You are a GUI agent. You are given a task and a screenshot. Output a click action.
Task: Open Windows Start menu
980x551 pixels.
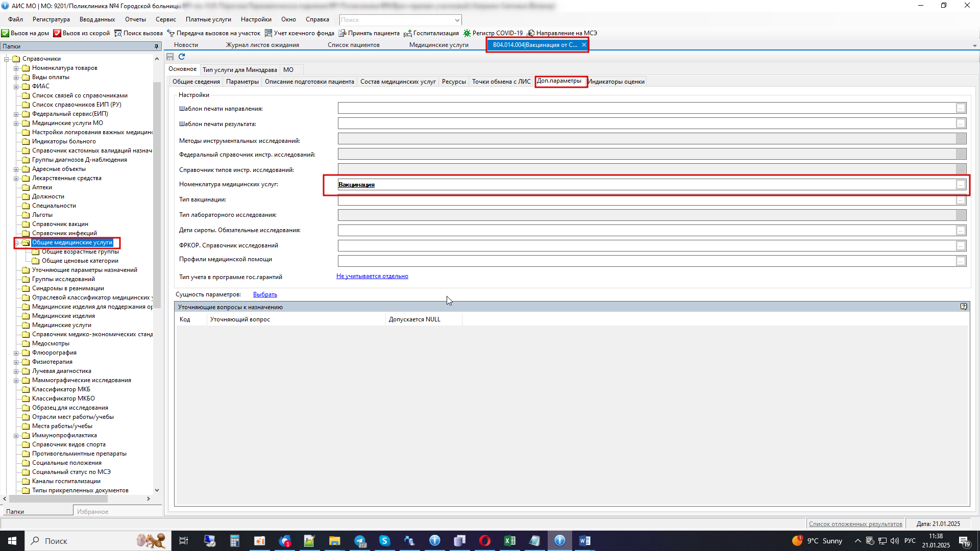(12, 541)
